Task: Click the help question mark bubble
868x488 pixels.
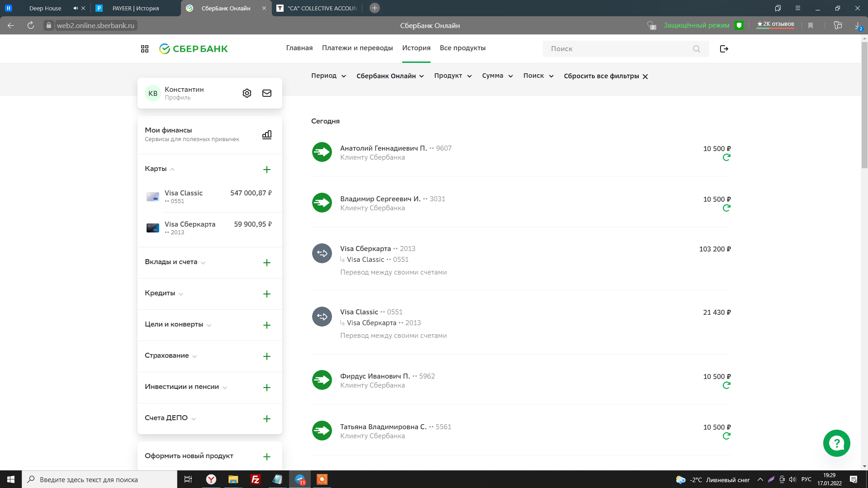Action: (x=836, y=443)
